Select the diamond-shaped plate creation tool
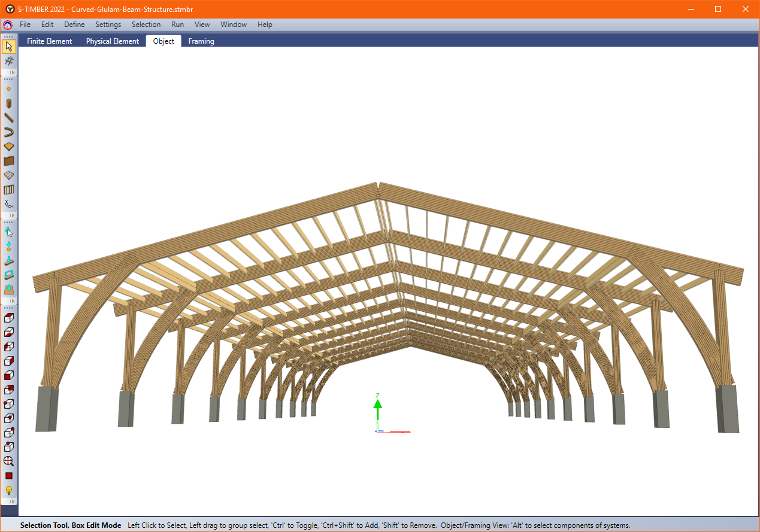The width and height of the screenshot is (760, 532). (9, 146)
